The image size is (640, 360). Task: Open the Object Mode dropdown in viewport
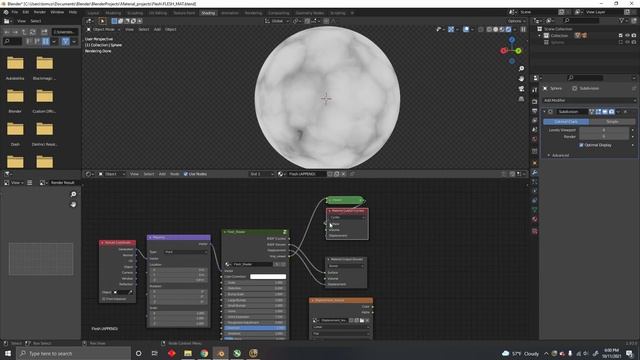pyautogui.click(x=104, y=29)
